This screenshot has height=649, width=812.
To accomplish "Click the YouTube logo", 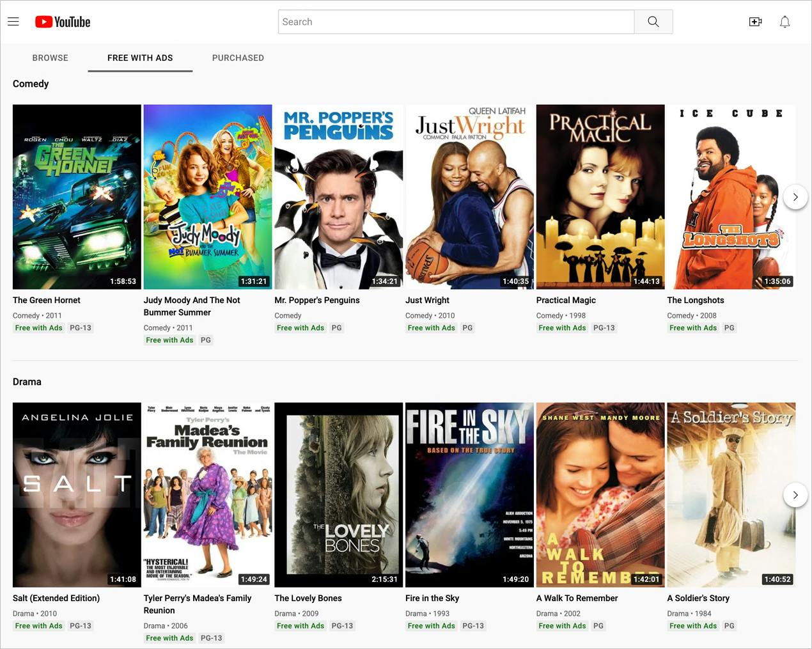I will coord(62,21).
